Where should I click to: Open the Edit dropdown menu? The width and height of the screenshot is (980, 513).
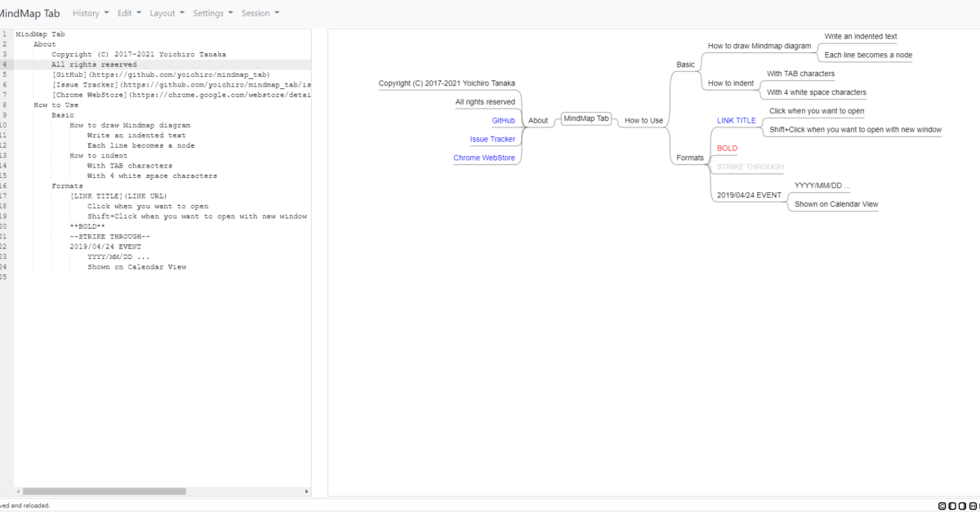click(129, 13)
